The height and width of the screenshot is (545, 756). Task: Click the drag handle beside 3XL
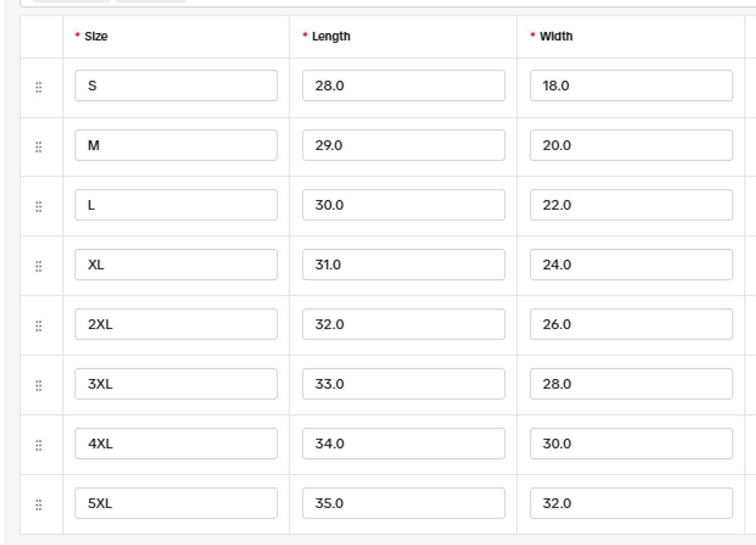coord(39,386)
